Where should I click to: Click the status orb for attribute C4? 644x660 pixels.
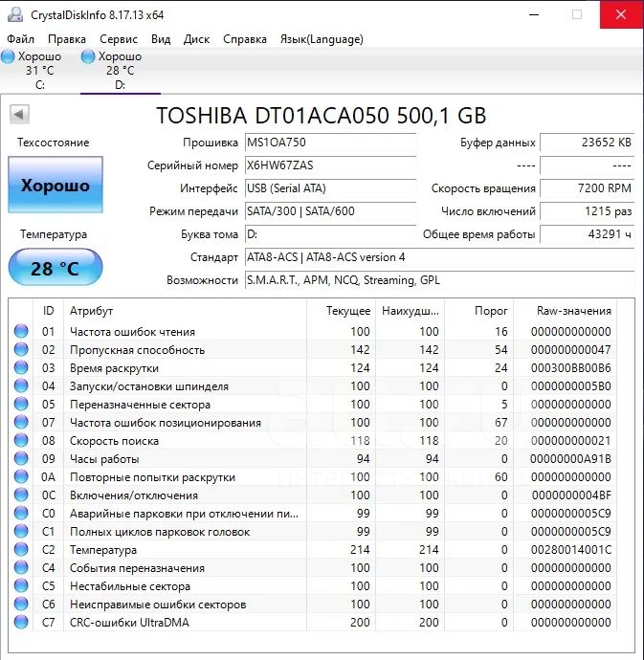pyautogui.click(x=21, y=567)
